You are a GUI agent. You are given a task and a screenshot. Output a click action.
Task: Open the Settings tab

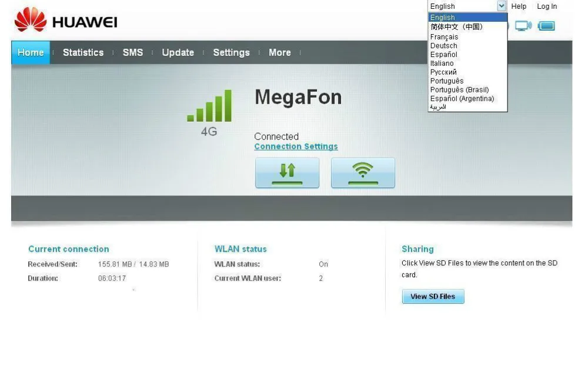click(231, 52)
